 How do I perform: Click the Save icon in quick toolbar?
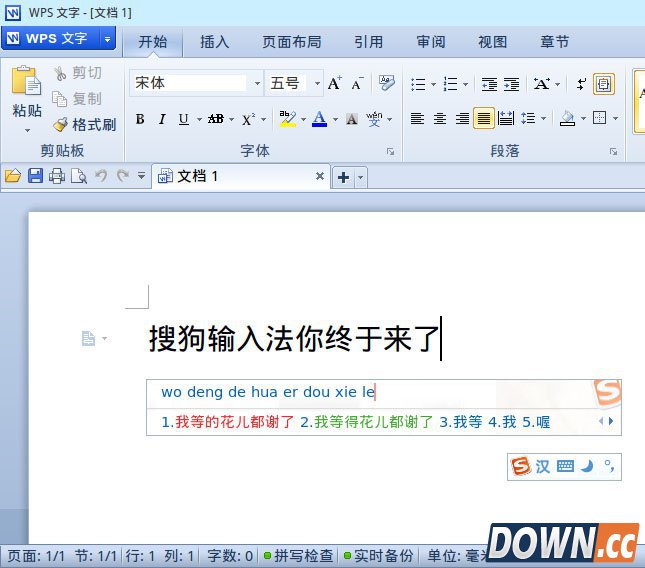point(35,176)
